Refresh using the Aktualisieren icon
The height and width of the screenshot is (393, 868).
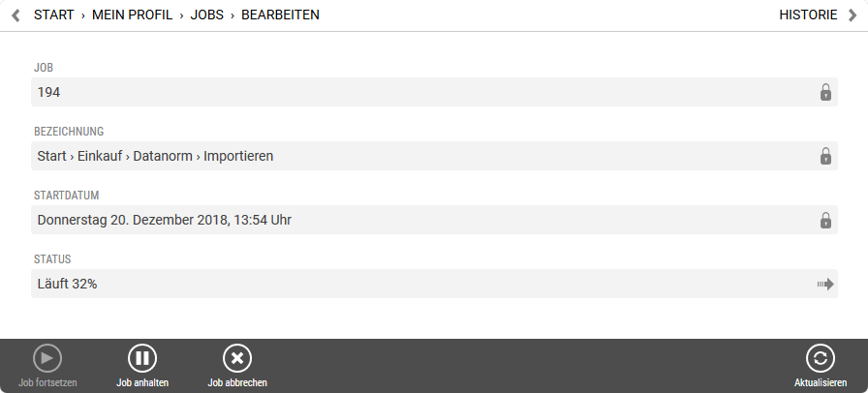(x=821, y=358)
